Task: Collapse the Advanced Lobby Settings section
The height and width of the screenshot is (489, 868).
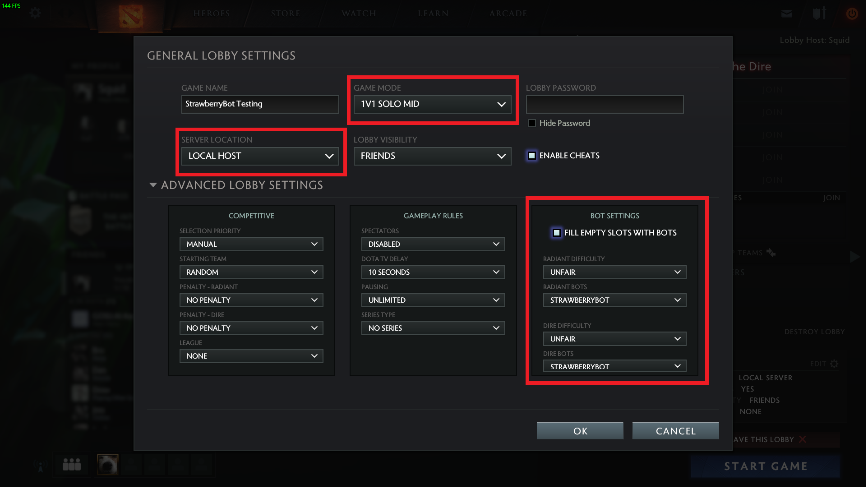Action: 153,185
